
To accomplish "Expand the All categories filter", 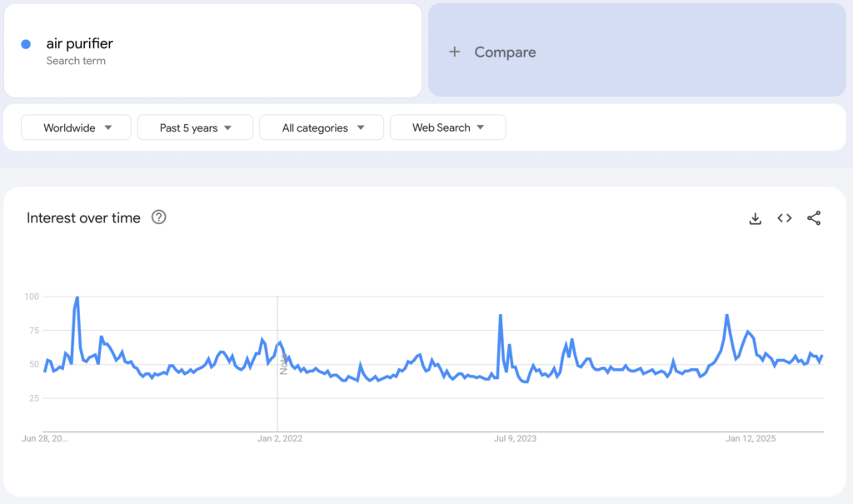I will pos(321,127).
